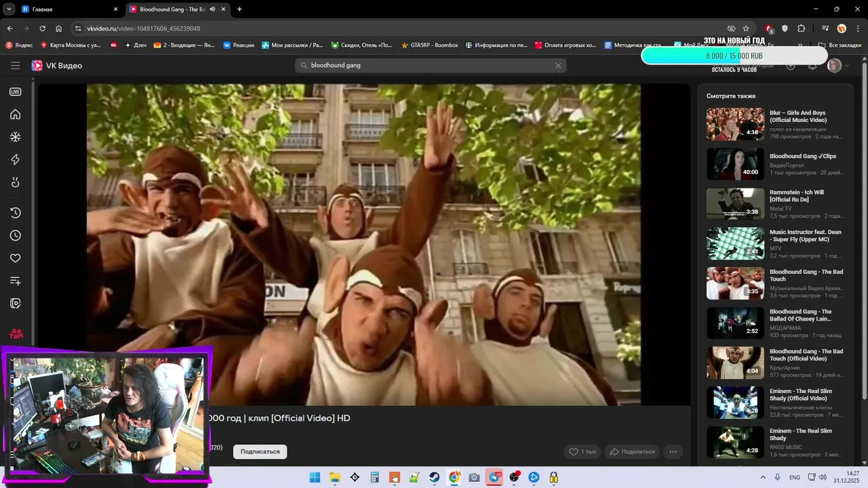The image size is (868, 488).
Task: Open the three-dots more options under video
Action: (673, 451)
